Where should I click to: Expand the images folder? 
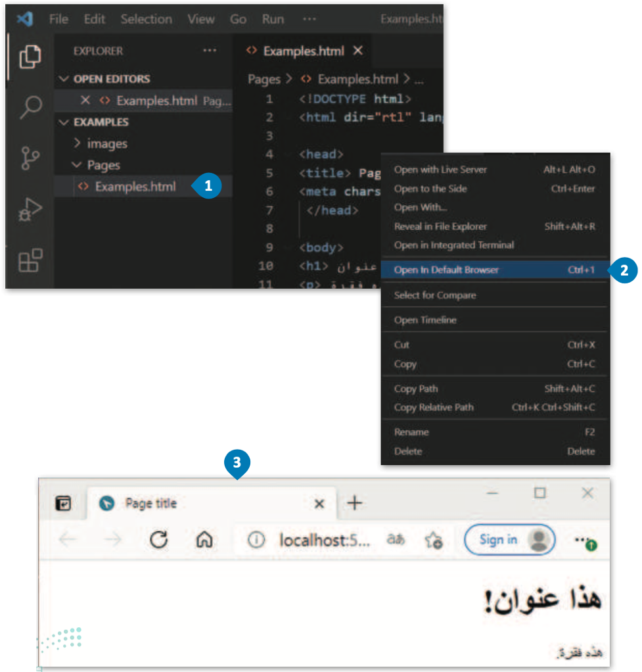point(77,143)
